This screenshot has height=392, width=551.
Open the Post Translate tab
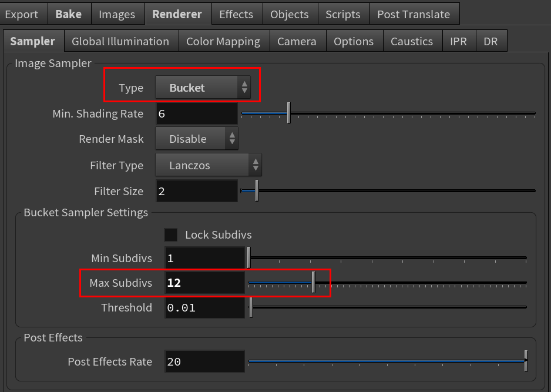(x=414, y=14)
